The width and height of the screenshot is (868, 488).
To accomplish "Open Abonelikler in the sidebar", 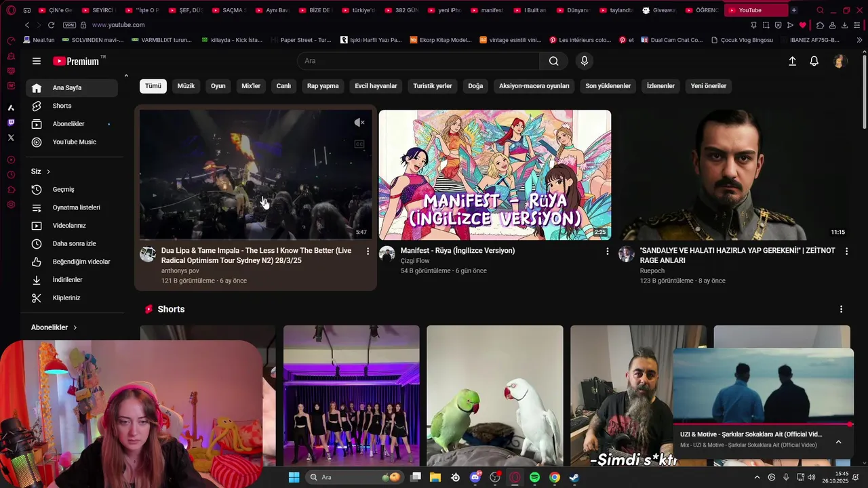I will (x=72, y=124).
